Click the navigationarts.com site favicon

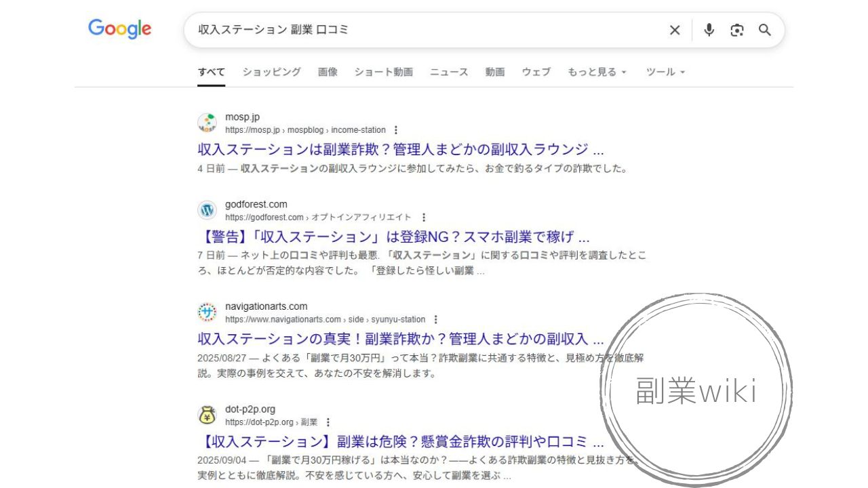(x=208, y=312)
